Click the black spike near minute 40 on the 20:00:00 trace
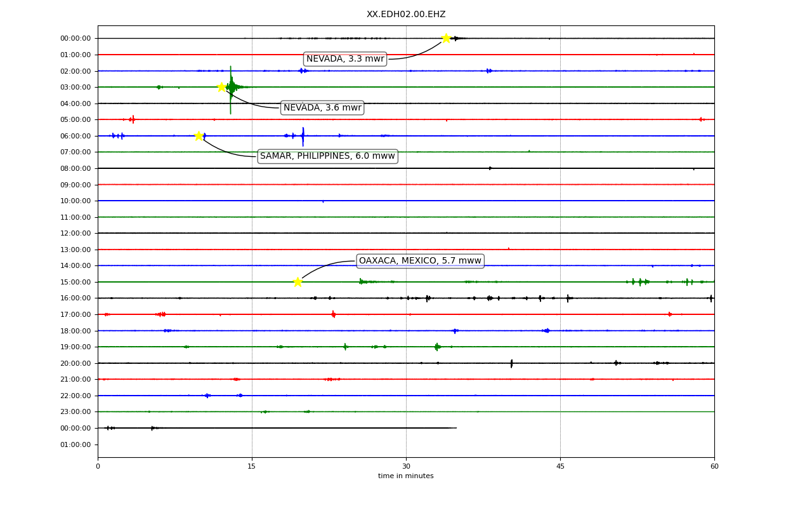The width and height of the screenshot is (812, 508). tap(511, 363)
